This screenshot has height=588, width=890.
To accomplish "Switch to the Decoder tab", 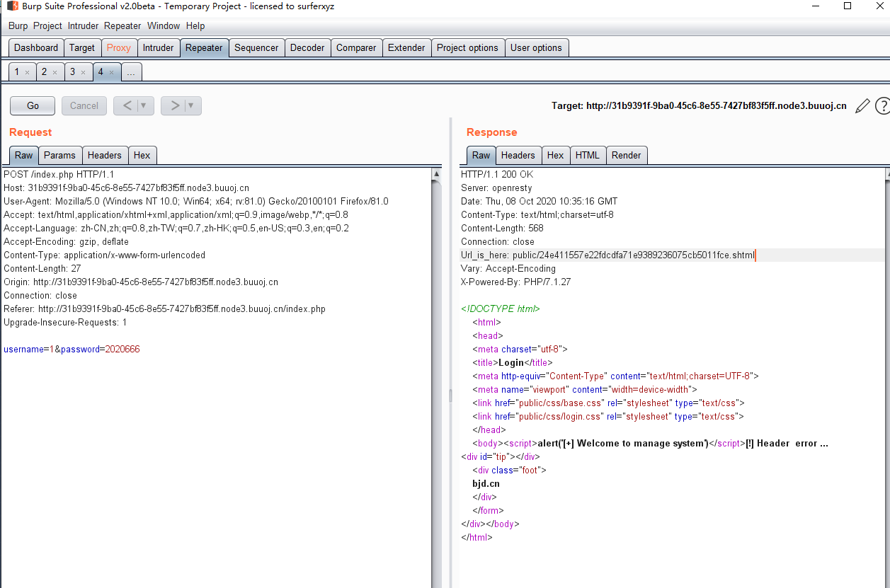I will pos(307,48).
